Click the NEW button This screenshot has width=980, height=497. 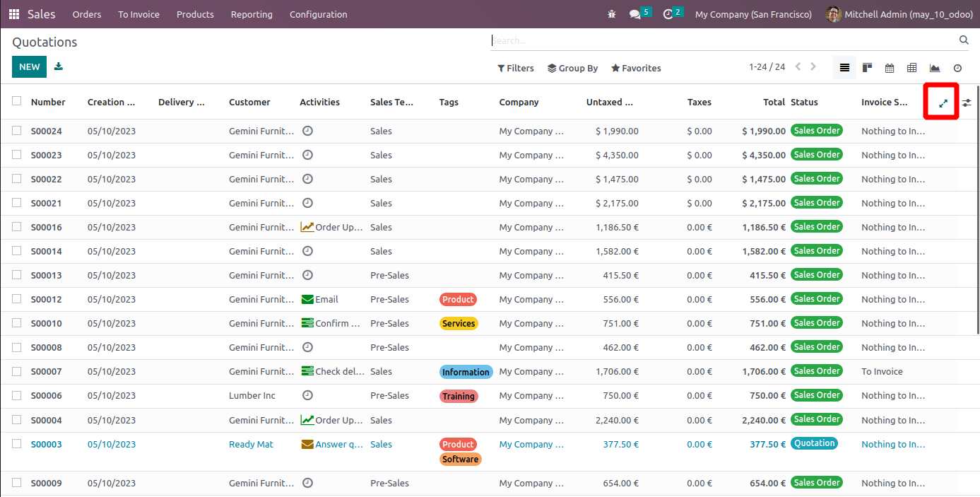(x=29, y=66)
